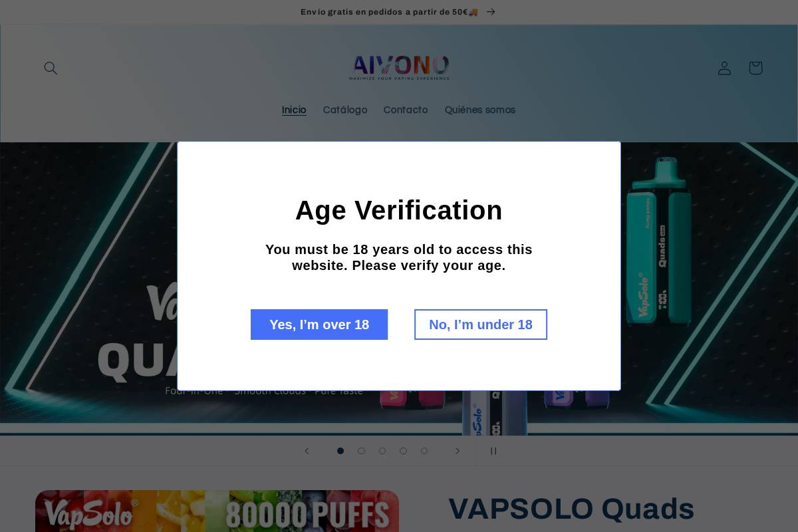The image size is (798, 532).
Task: Select the first carousel slide dot
Action: (x=340, y=451)
